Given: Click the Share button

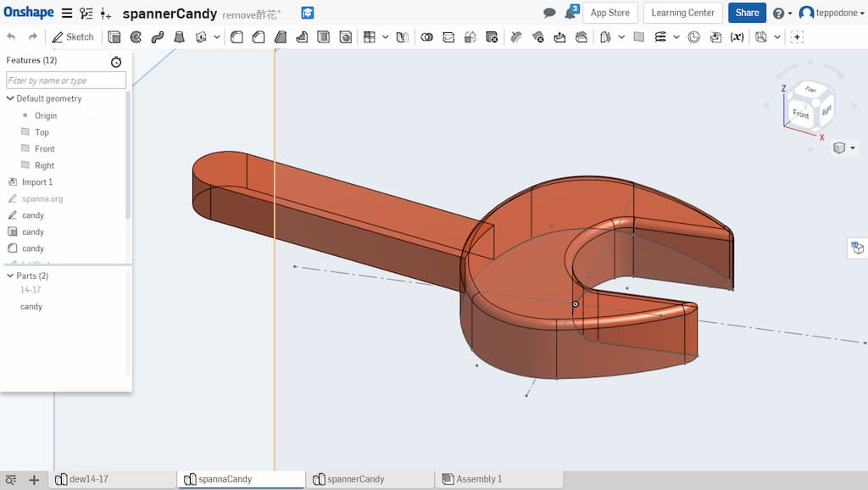Looking at the screenshot, I should (747, 13).
